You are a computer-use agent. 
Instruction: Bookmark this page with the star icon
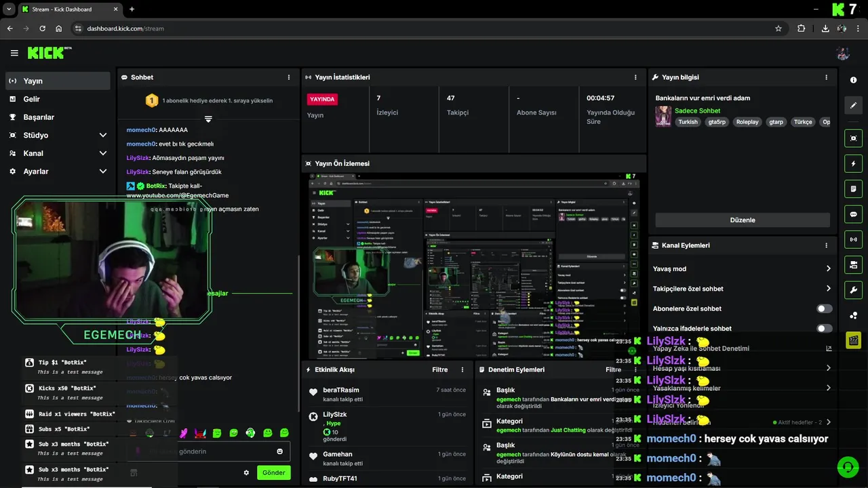tap(778, 28)
